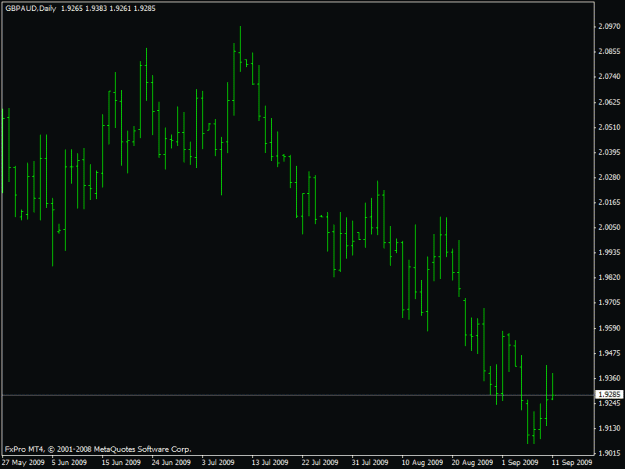Click the 20 Aug 2009 date label
This screenshot has height=469, width=625.
pos(472,462)
